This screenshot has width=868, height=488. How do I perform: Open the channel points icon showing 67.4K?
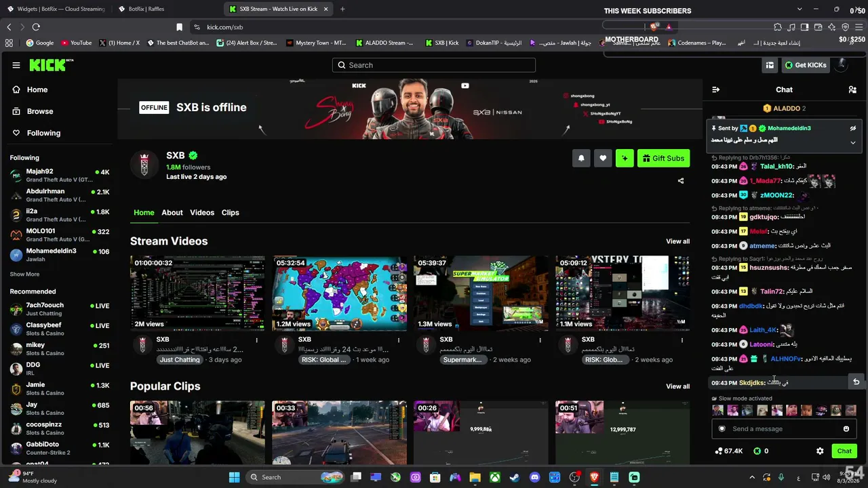pos(729,451)
